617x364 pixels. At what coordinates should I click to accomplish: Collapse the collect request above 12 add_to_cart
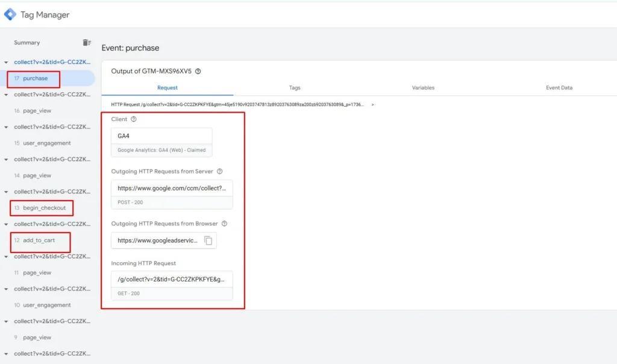[x=6, y=224]
